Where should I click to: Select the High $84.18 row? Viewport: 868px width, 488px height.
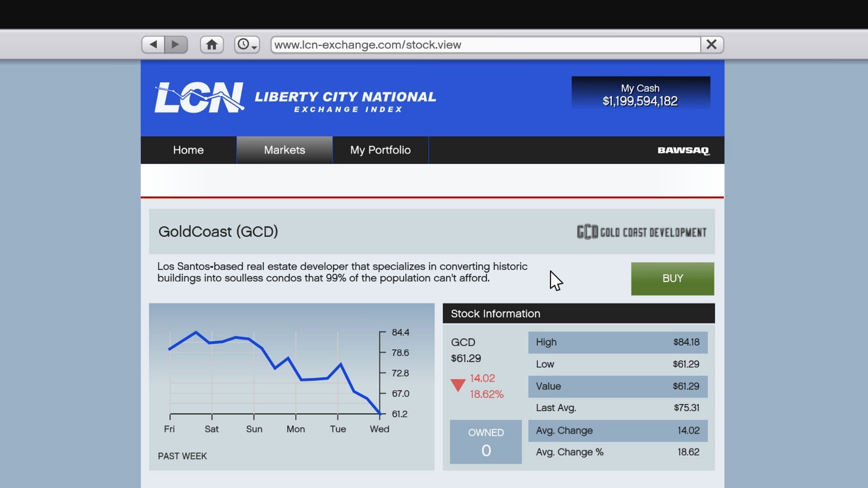[x=618, y=343]
